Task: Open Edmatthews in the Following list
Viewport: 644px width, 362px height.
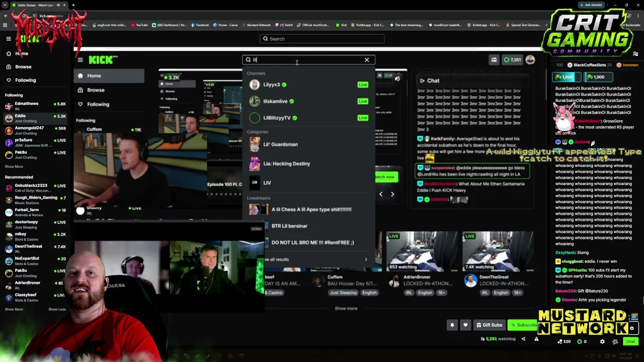Action: click(35, 106)
